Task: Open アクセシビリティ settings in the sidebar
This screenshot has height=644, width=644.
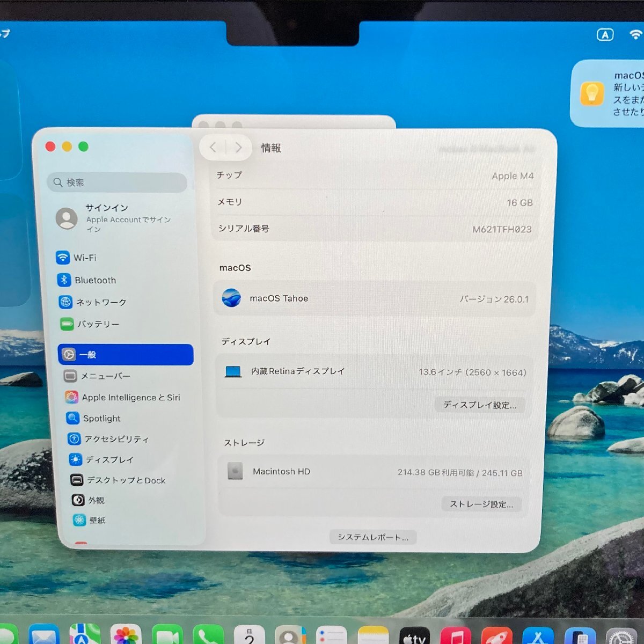Action: point(108,439)
